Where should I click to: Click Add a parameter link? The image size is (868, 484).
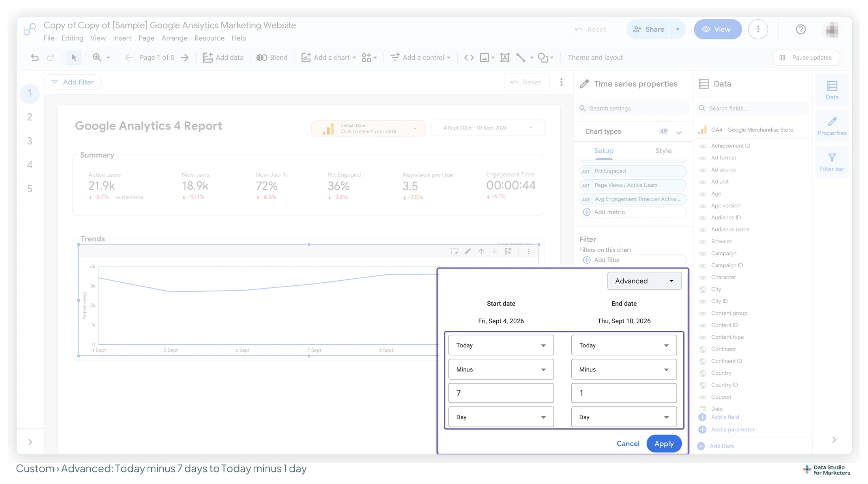732,430
